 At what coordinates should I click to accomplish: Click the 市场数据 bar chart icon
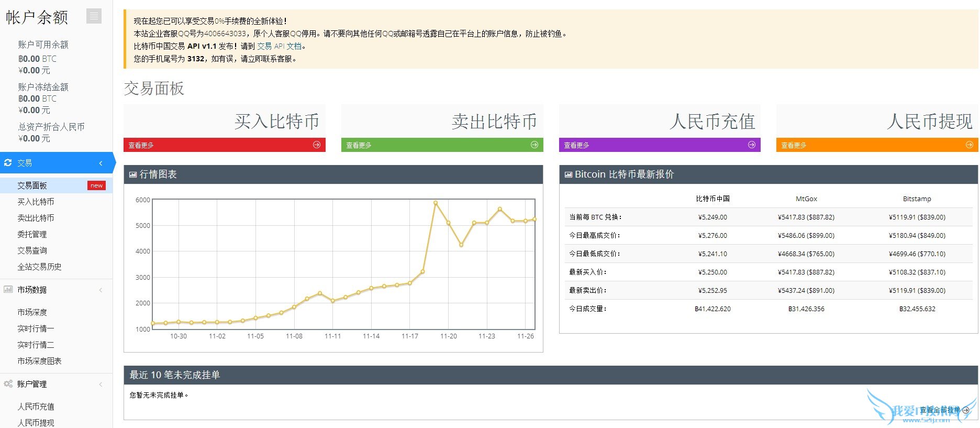click(8, 290)
